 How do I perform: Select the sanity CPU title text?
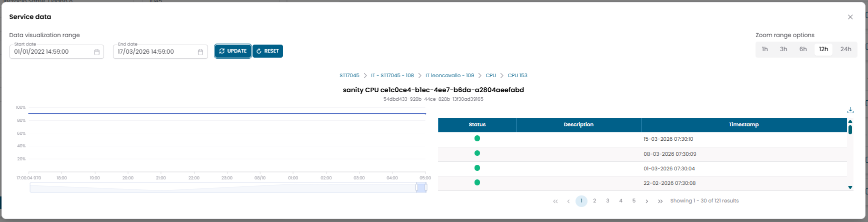[x=433, y=90]
